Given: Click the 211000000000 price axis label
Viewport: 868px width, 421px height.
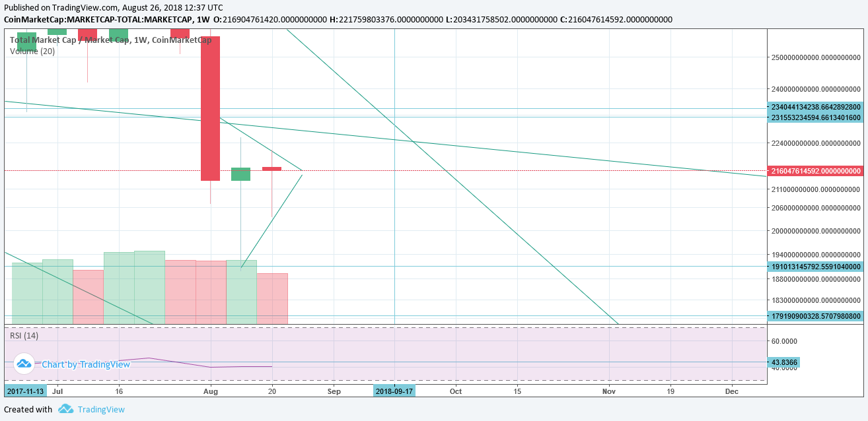Looking at the screenshot, I should pyautogui.click(x=816, y=189).
